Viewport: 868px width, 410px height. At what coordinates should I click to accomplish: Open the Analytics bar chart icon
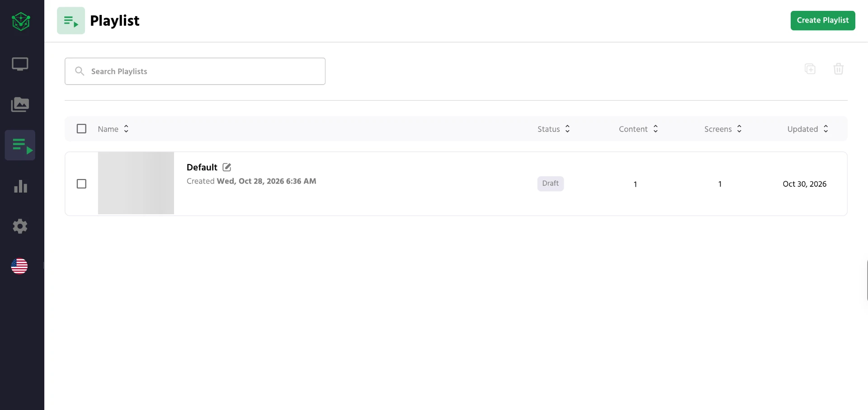tap(20, 186)
